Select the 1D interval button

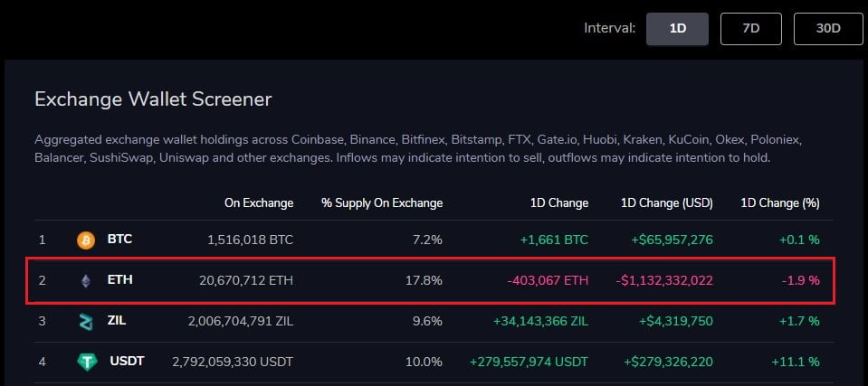[x=677, y=28]
